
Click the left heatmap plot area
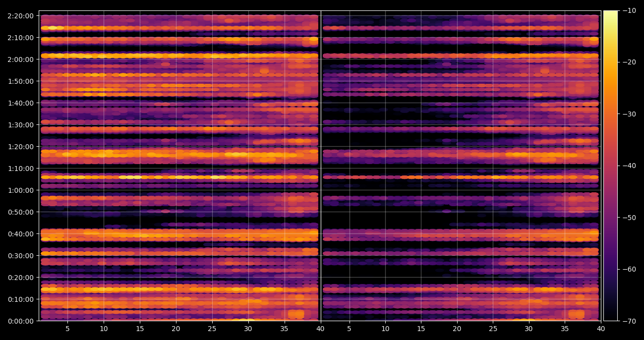(x=178, y=166)
